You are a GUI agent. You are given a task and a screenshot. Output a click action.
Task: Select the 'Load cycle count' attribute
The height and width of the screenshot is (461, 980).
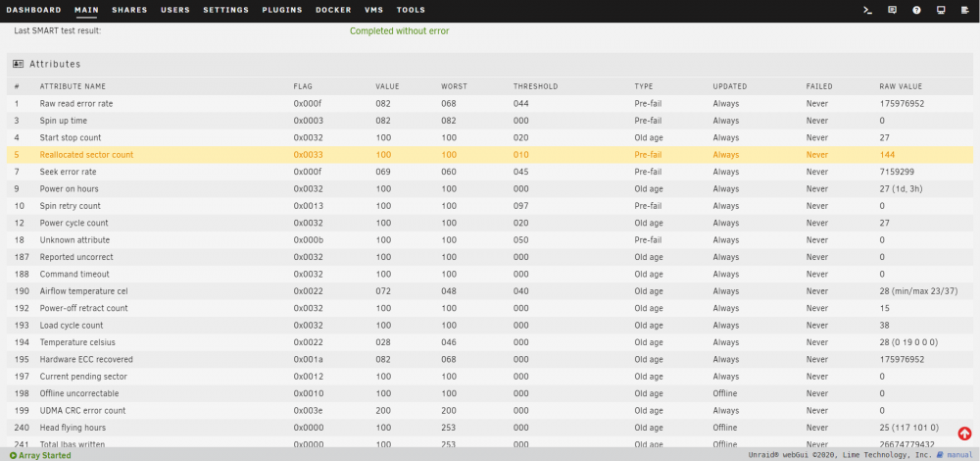pyautogui.click(x=72, y=326)
